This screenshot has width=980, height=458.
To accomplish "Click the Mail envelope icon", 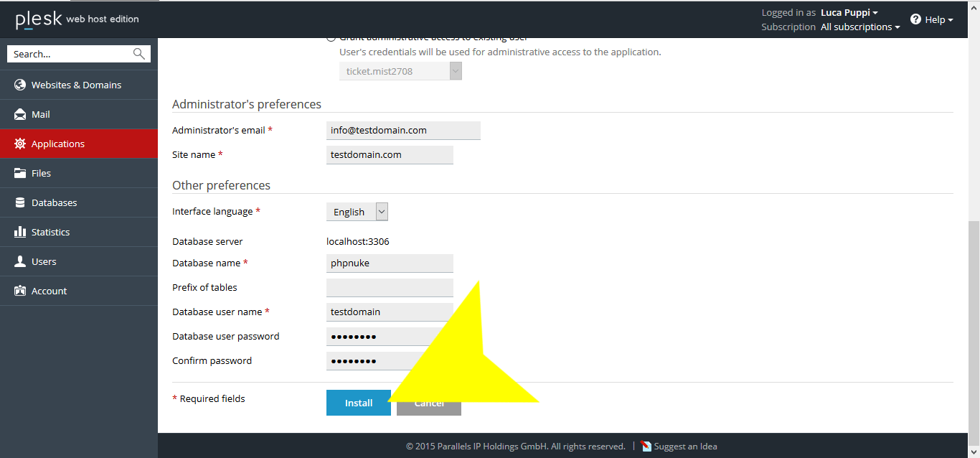I will coord(20,114).
